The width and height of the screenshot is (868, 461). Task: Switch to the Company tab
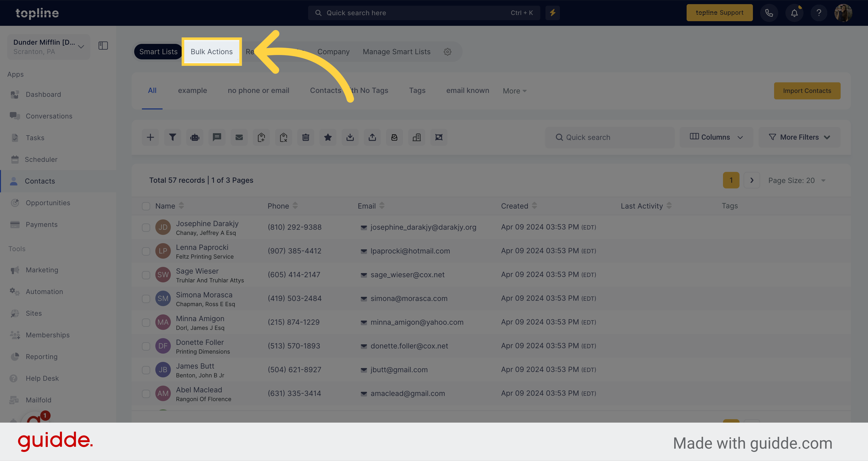(x=334, y=51)
